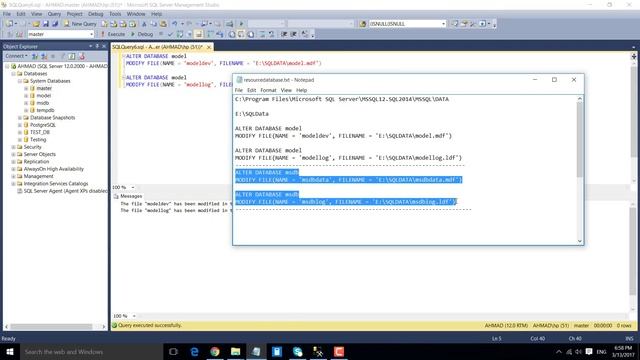Expand the TEST_DB database node
The image size is (640, 360).
[x=20, y=132]
